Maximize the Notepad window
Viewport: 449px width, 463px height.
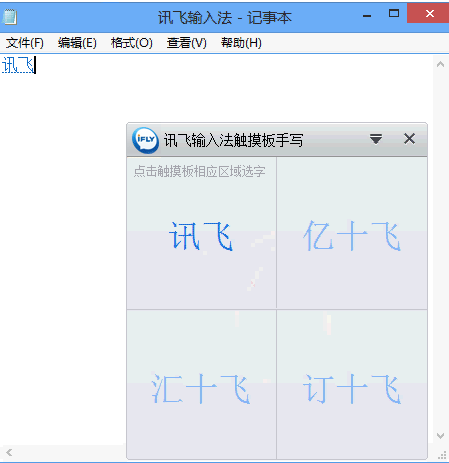pos(394,14)
